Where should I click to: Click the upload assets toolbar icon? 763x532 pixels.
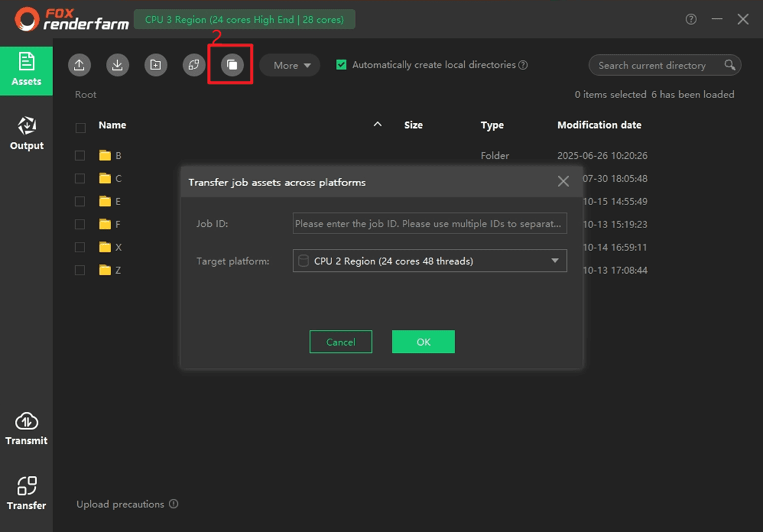click(79, 65)
